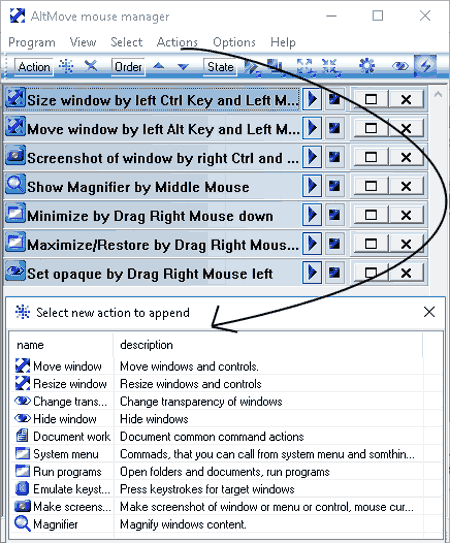Screen dimensions: 450x543
Task: Remove Show Magnifier row with its X button
Action: [406, 186]
